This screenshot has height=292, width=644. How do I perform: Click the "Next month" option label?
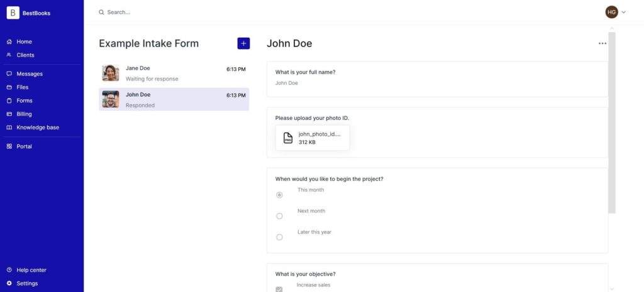pyautogui.click(x=311, y=211)
